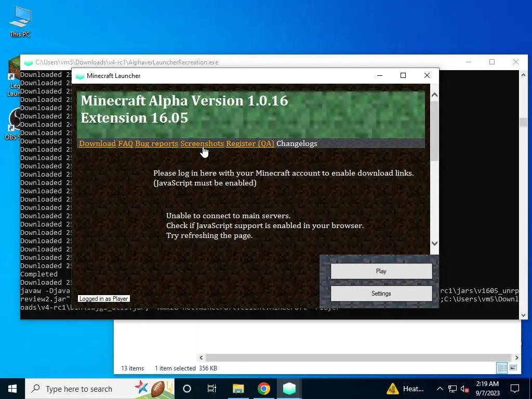532x399 pixels.
Task: Click the launcher page vertical scrollbar thumb
Action: pos(434,130)
